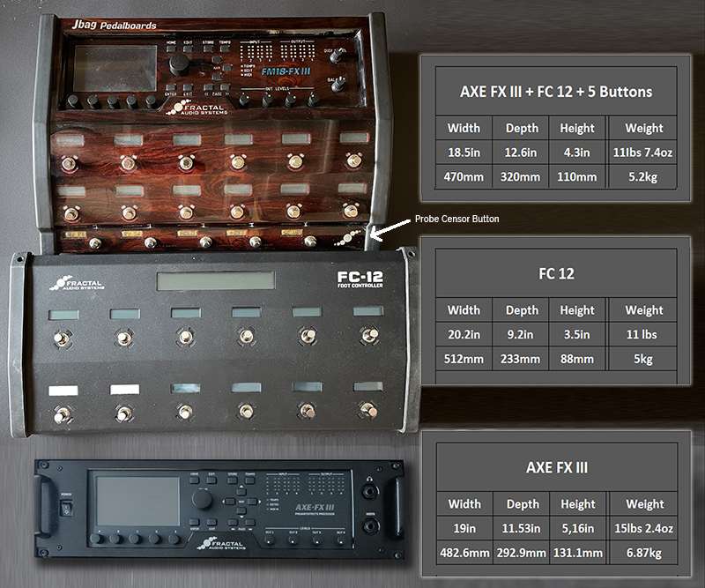Click the '11.53in' depth cell
Viewport: 705px width, 588px height.
[x=521, y=528]
